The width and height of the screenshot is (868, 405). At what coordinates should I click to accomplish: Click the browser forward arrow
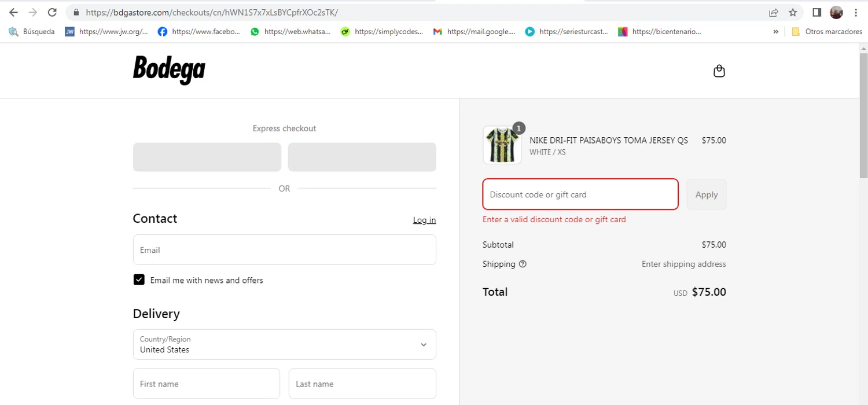pos(32,12)
